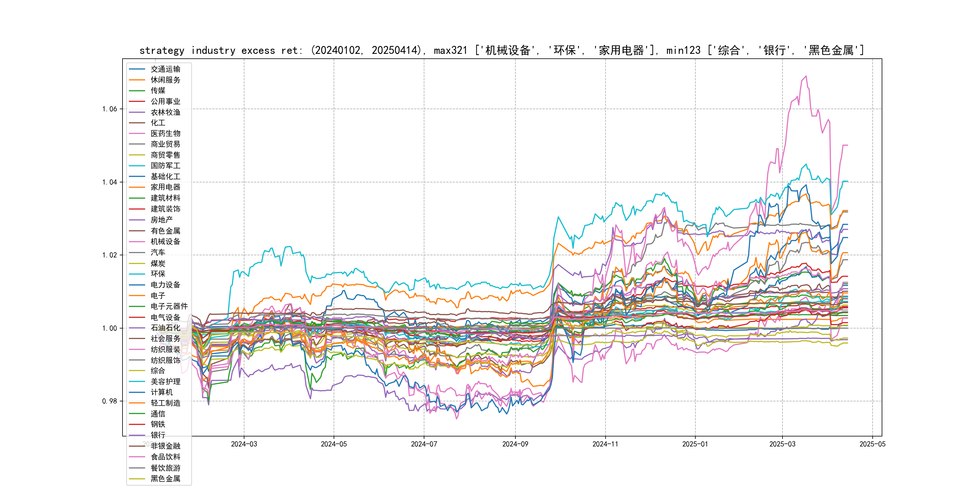The image size is (980, 490).
Task: Click the 2024-09 x-axis tick label
Action: (515, 444)
